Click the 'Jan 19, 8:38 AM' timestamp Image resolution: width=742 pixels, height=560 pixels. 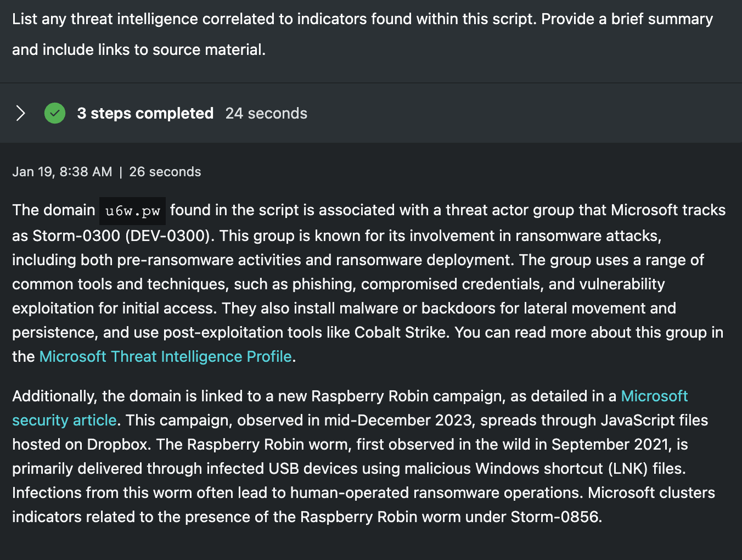(62, 172)
